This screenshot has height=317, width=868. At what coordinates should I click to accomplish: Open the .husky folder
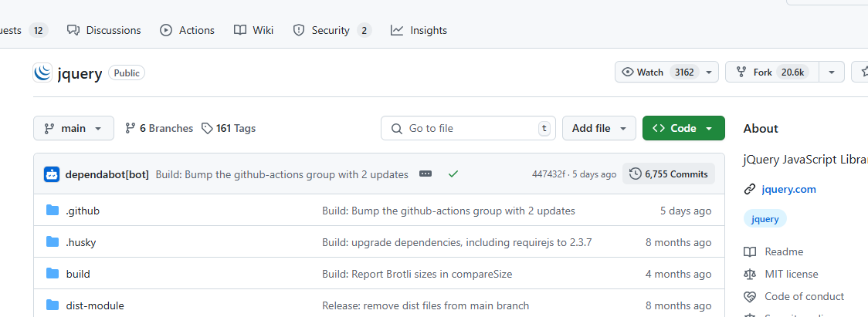click(81, 242)
